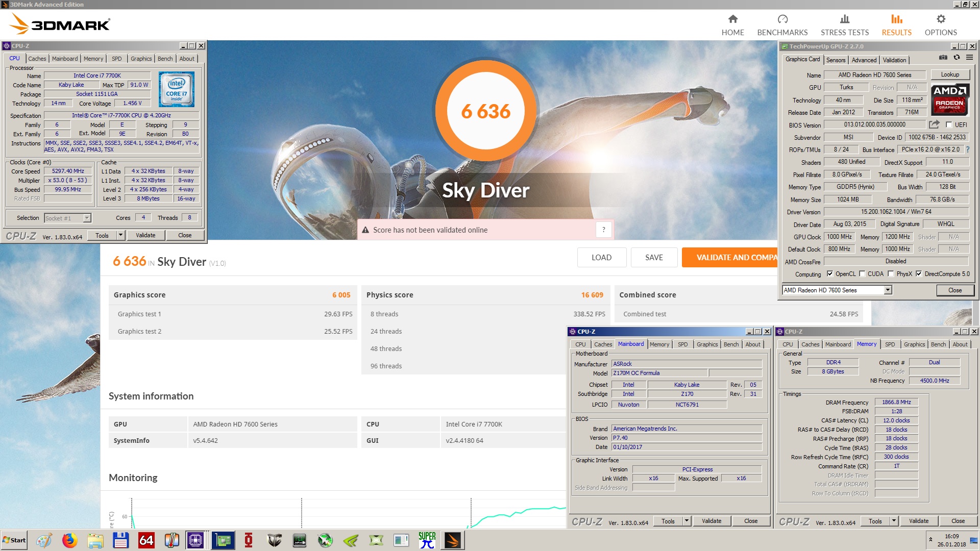Click LOAD to load a result

[601, 258]
